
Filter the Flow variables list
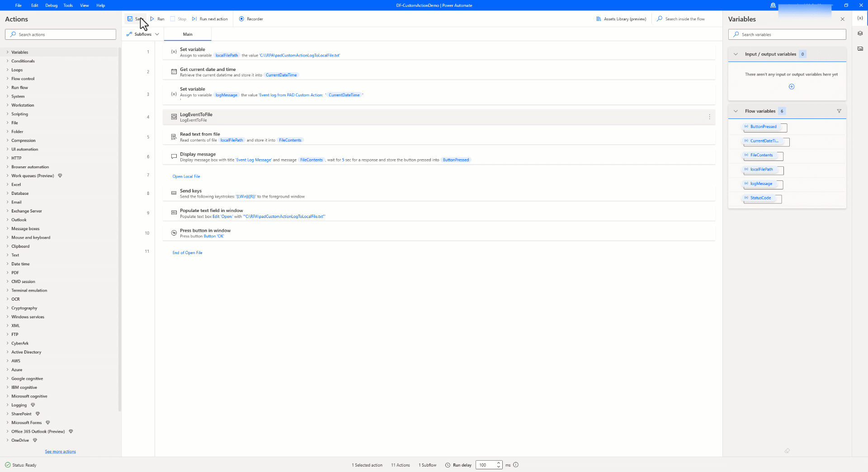point(839,111)
